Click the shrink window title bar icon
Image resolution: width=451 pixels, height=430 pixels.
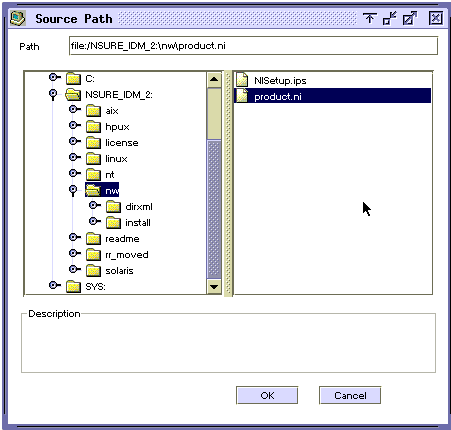point(389,18)
